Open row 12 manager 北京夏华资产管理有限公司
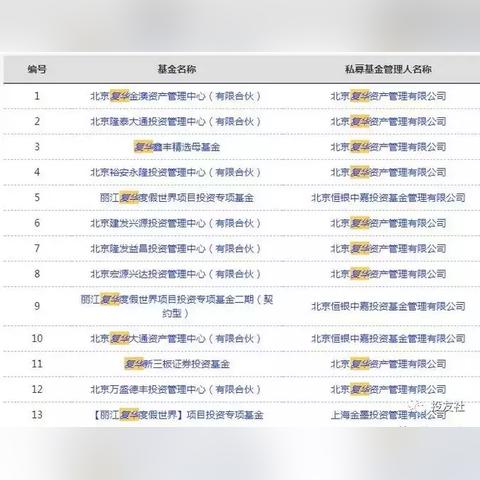Image resolution: width=480 pixels, height=480 pixels. pos(388,389)
